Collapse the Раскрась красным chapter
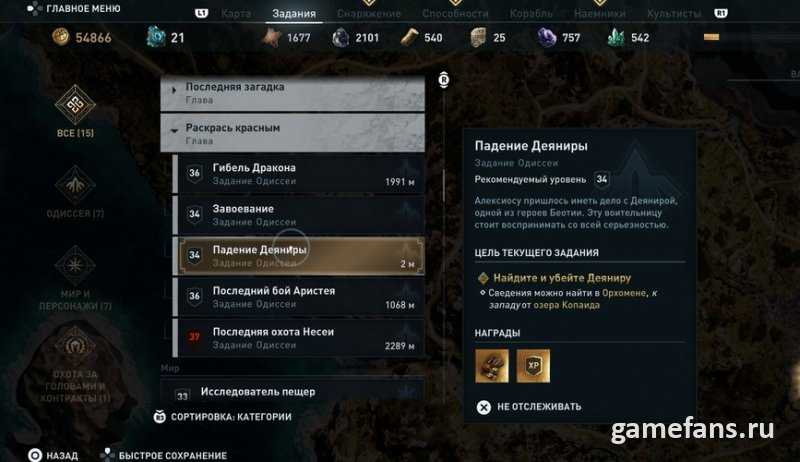This screenshot has height=462, width=800. tap(292, 133)
